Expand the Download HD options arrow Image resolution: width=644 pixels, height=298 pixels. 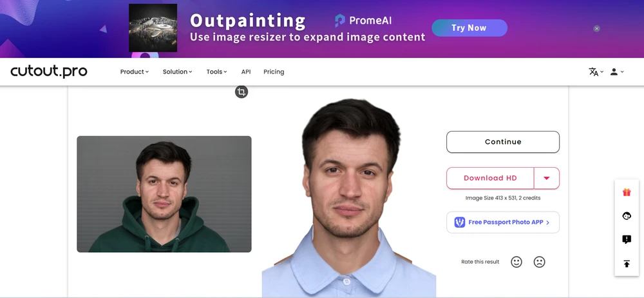(547, 178)
